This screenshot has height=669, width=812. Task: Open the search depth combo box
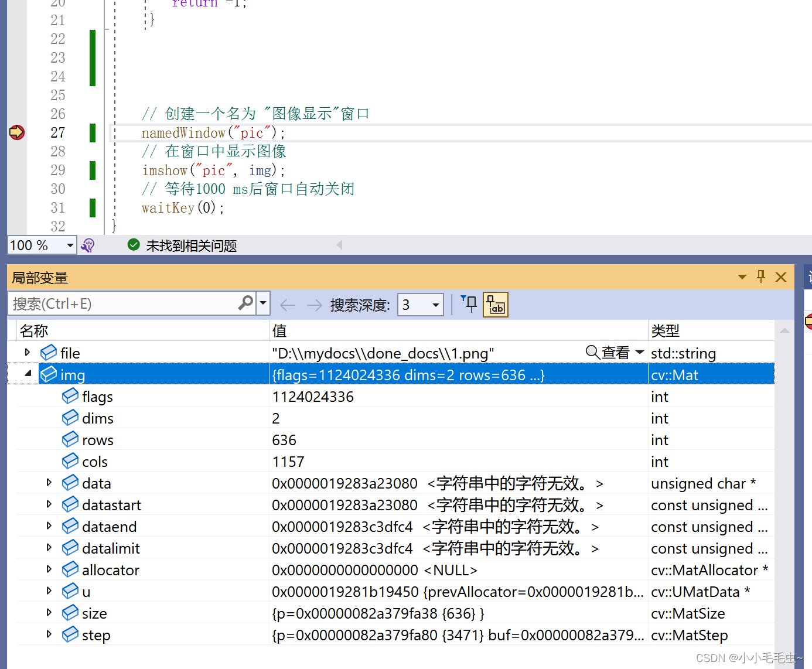click(420, 305)
